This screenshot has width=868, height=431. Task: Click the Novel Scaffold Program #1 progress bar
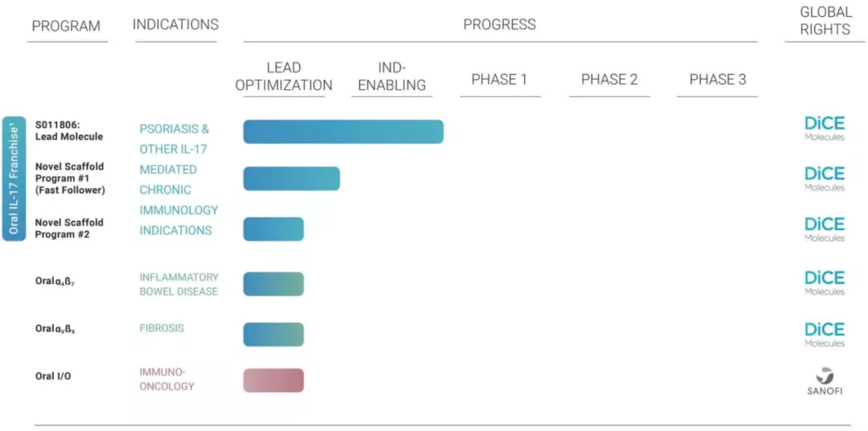tap(291, 179)
